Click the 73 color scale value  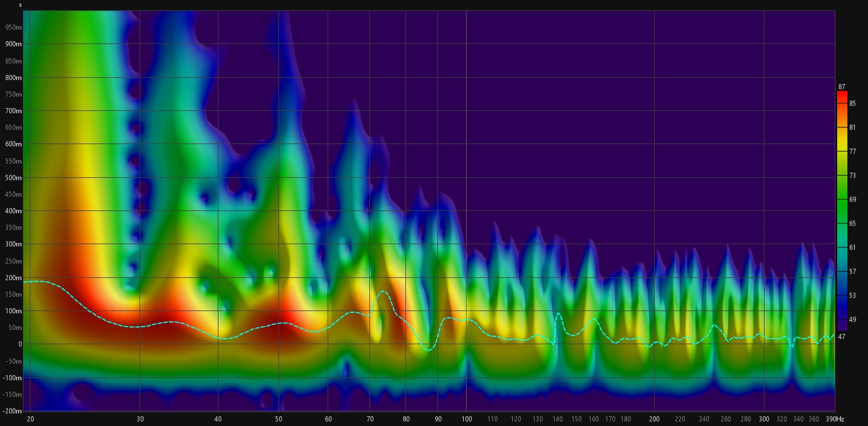(853, 176)
